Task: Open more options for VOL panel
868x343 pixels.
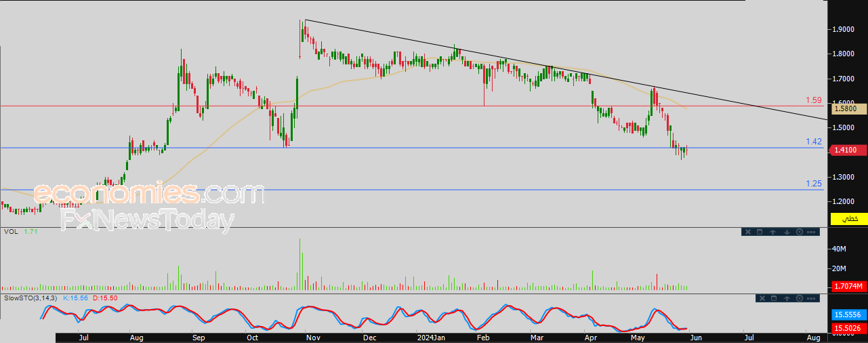Action: [x=811, y=232]
